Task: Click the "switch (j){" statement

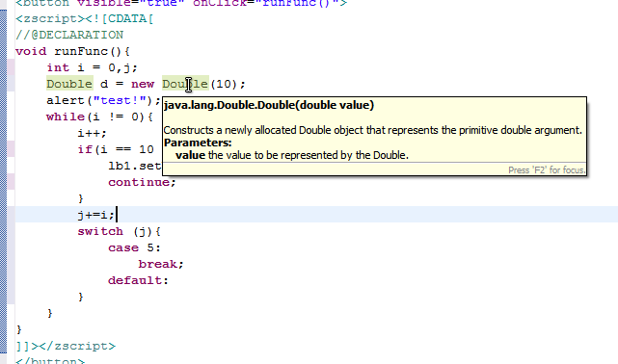Action: coord(119,231)
